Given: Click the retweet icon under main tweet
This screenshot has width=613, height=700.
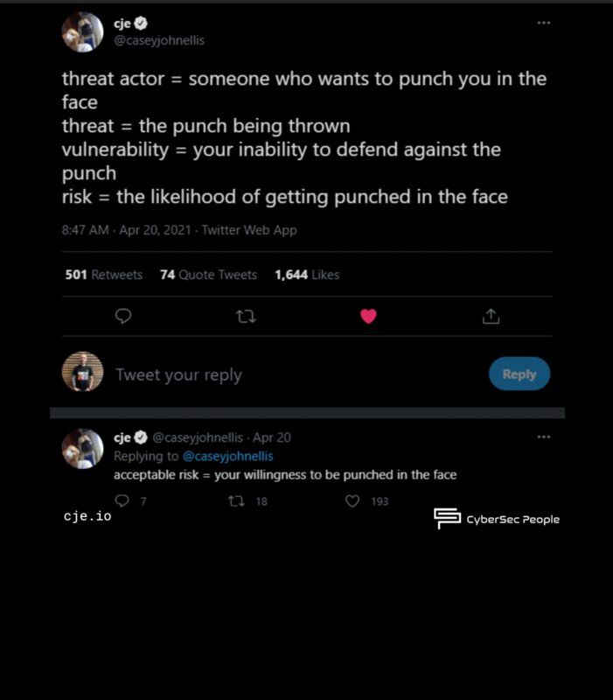Looking at the screenshot, I should tap(246, 316).
